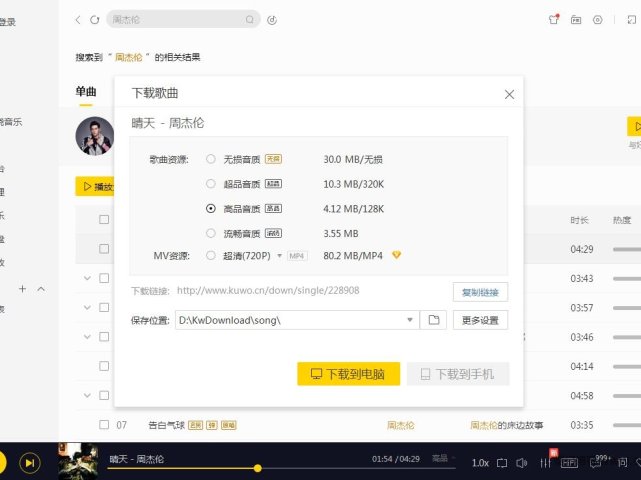Open the hexagon settings icon

tap(597, 20)
